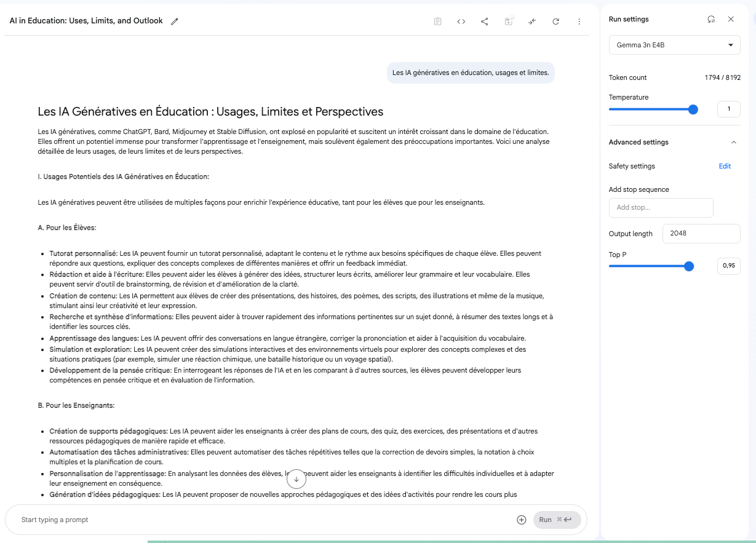Screen dimensions: 756x543
Task: Reset run settings to default
Action: 711,19
